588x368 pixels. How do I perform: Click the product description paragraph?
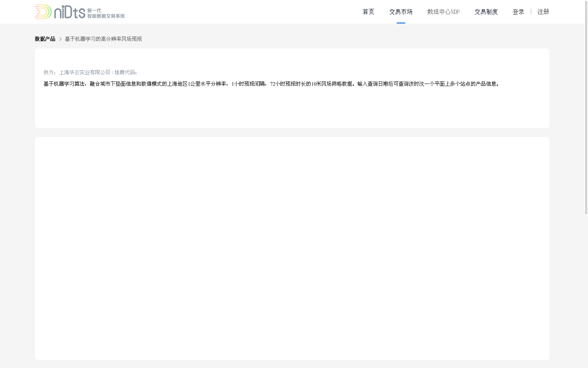tap(271, 84)
